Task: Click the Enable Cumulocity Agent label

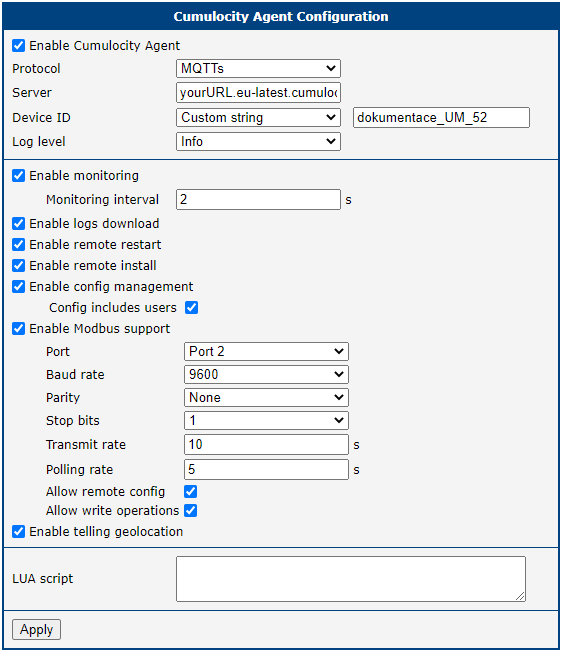Action: click(104, 45)
